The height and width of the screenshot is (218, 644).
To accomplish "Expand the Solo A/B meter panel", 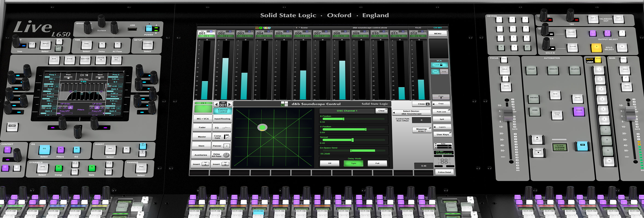I will coord(443,146).
